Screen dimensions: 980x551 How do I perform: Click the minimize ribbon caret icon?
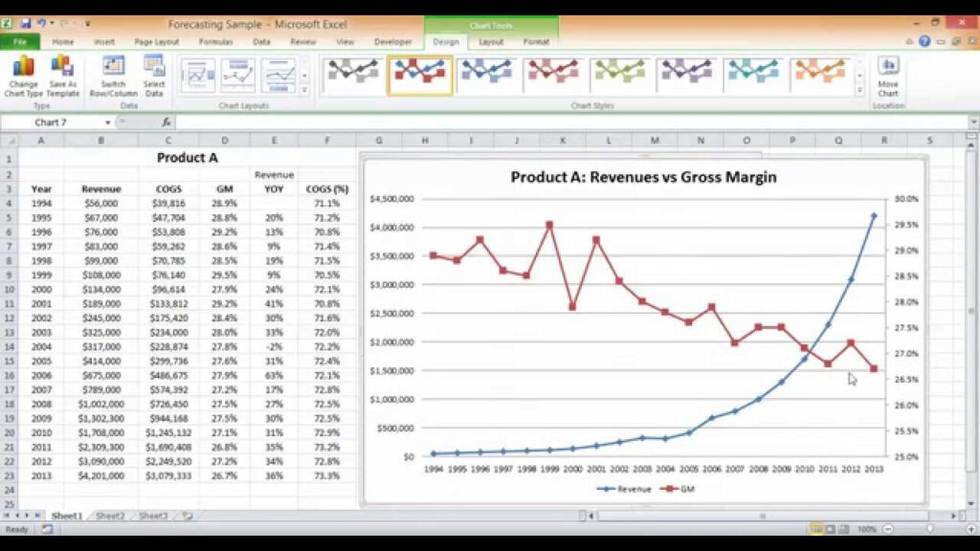tap(909, 41)
